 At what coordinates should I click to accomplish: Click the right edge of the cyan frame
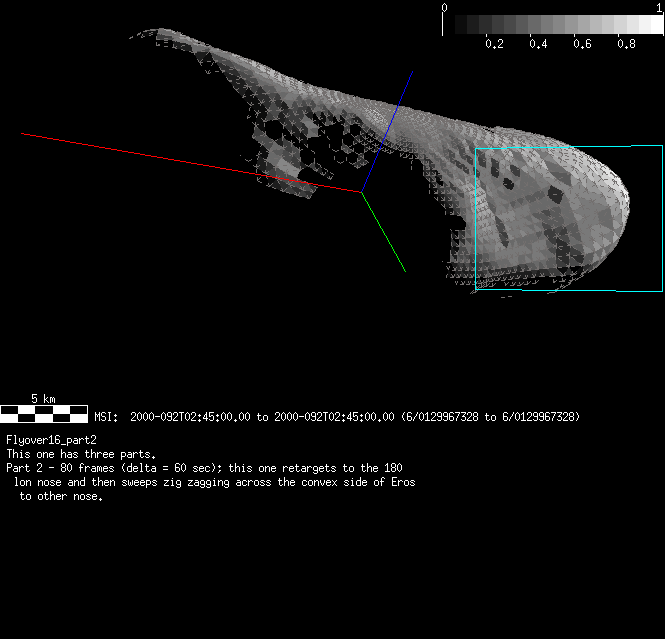click(662, 218)
